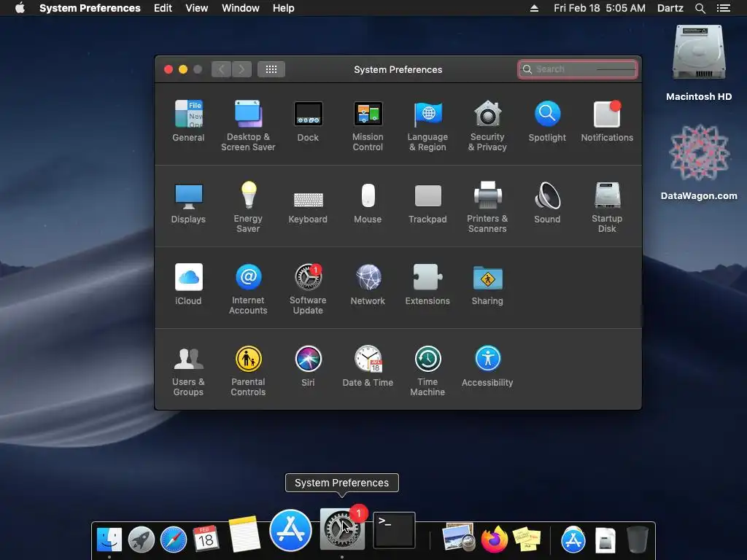Open the General preference pane
747x560 pixels.
[188, 120]
